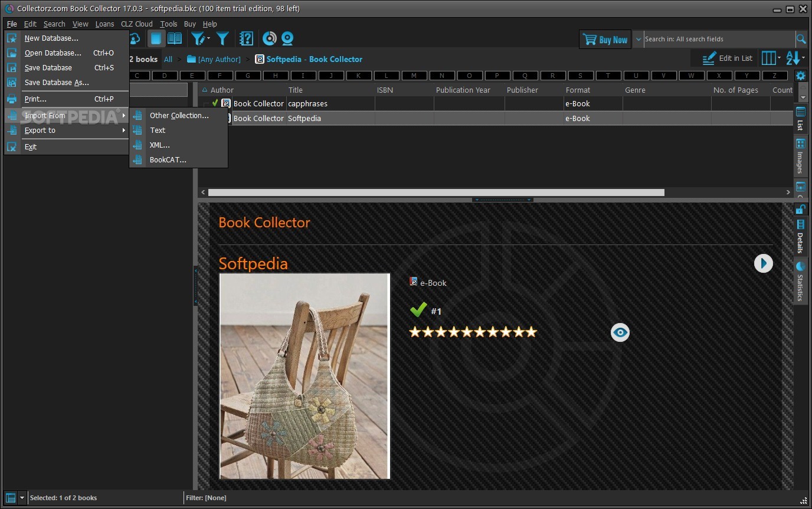Choose BookCAT... import option
The width and height of the screenshot is (812, 509).
(179, 160)
